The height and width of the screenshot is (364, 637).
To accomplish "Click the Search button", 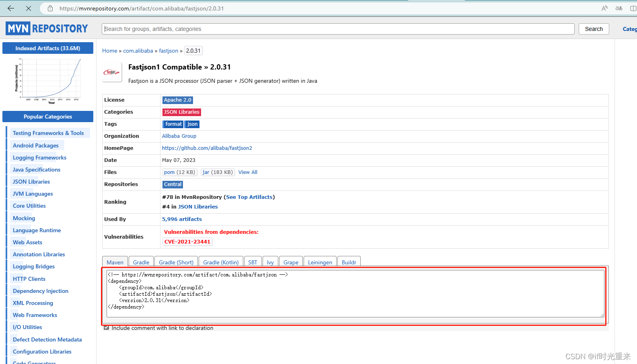I will pos(594,29).
